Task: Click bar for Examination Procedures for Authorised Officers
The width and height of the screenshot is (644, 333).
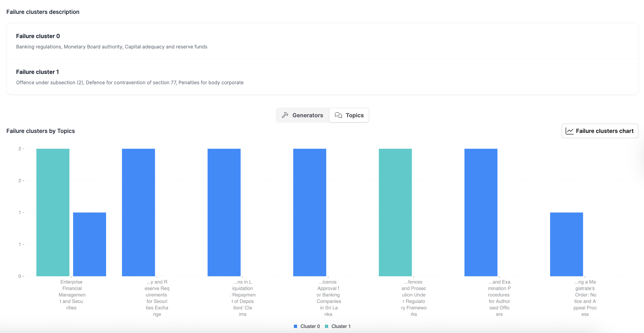Action: pos(481,212)
